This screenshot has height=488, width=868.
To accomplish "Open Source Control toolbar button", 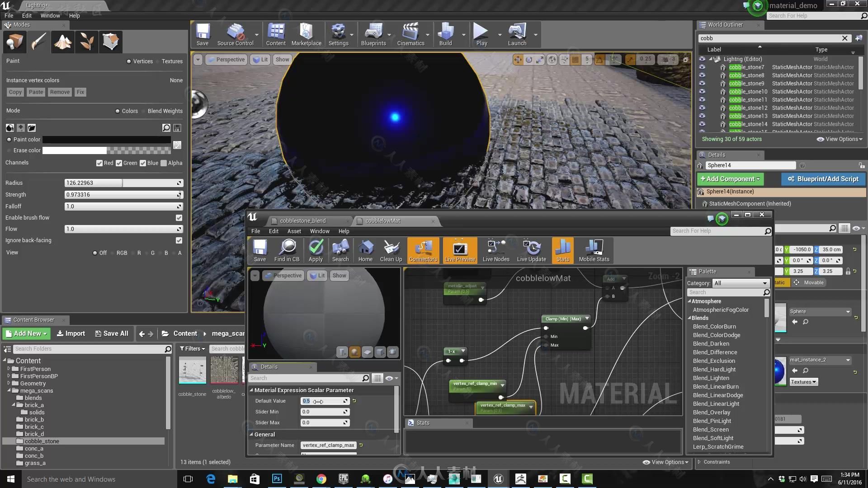I will [x=235, y=34].
